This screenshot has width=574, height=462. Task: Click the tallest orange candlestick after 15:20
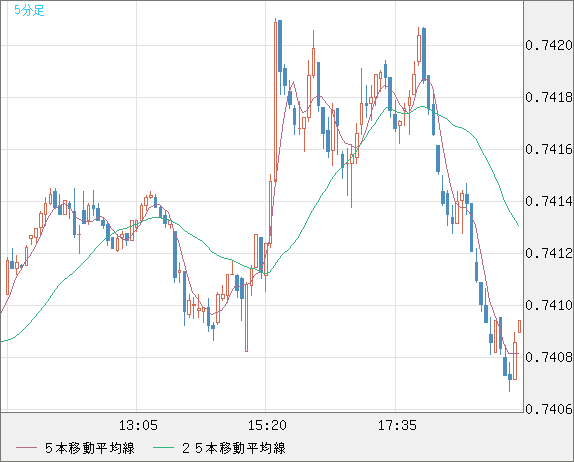point(275,101)
